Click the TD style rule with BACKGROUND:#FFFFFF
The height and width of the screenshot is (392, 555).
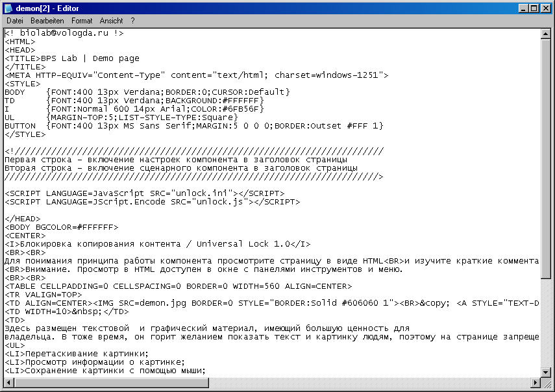[x=134, y=101]
